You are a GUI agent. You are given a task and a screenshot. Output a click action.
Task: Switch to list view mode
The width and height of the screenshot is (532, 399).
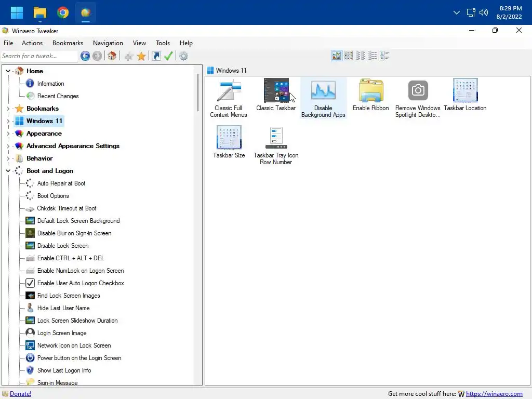tap(372, 56)
